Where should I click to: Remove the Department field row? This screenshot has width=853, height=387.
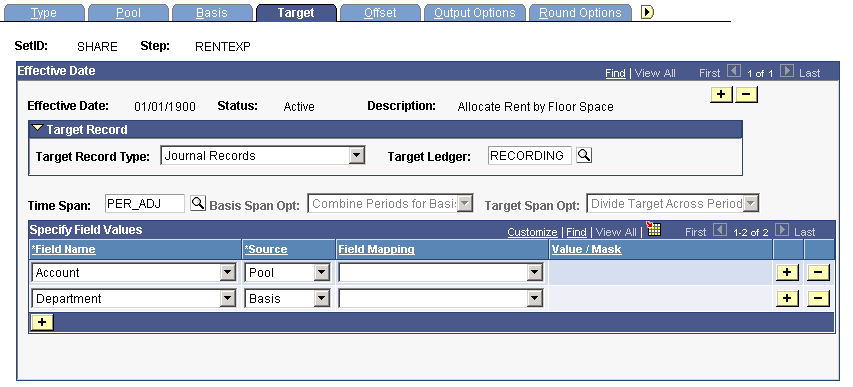[x=818, y=298]
